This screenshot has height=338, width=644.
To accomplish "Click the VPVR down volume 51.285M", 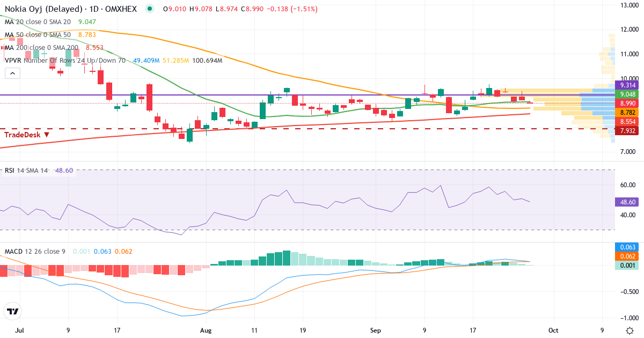I will point(176,61).
